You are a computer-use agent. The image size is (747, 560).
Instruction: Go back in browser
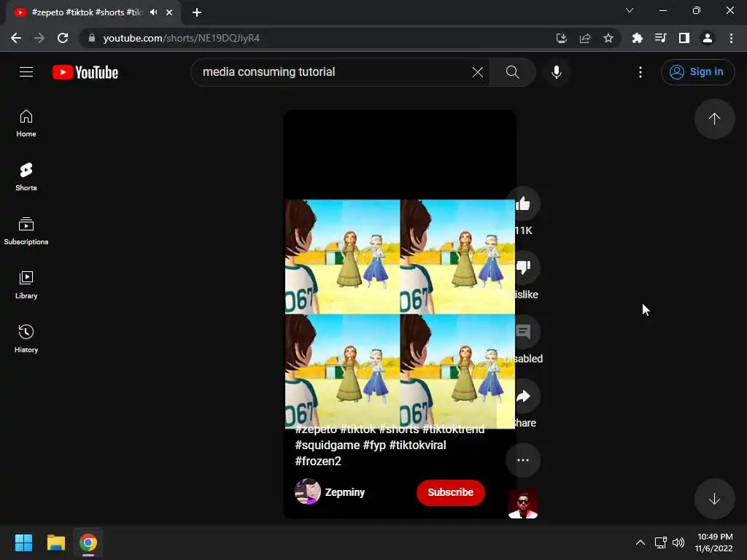16,38
